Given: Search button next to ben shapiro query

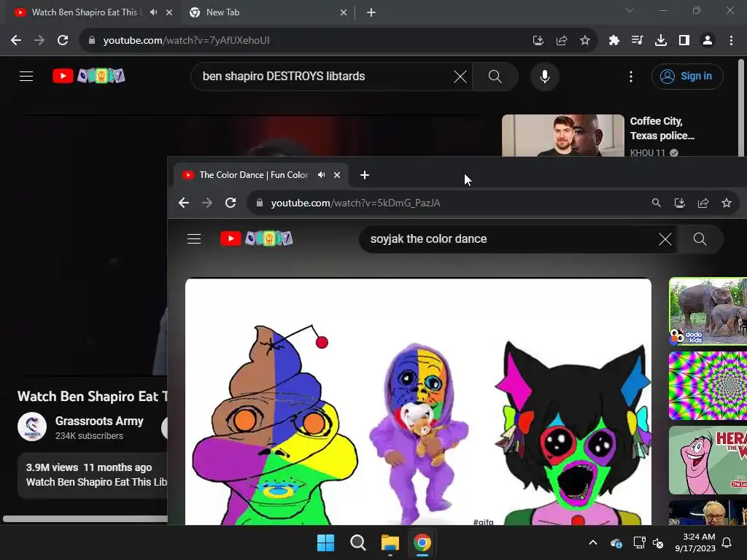Looking at the screenshot, I should pos(495,76).
